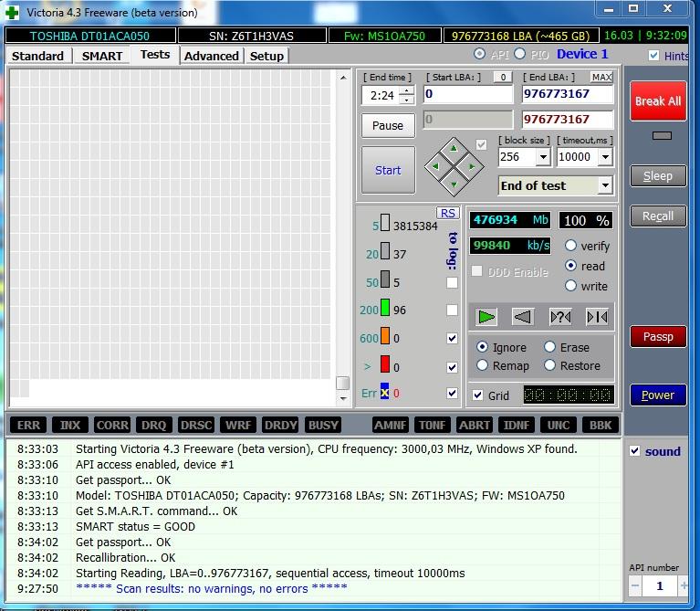Click the RS reset counters icon

coord(448,213)
